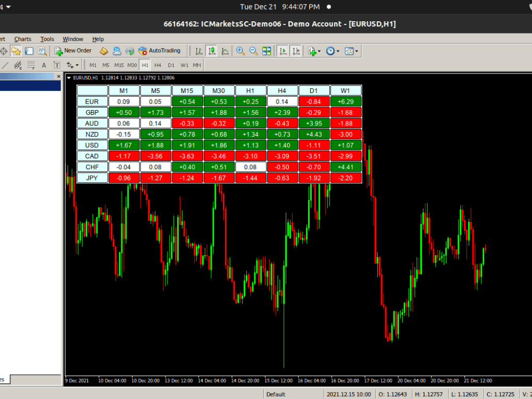The image size is (532, 399).
Task: Zoom in on the chart
Action: click(x=240, y=51)
